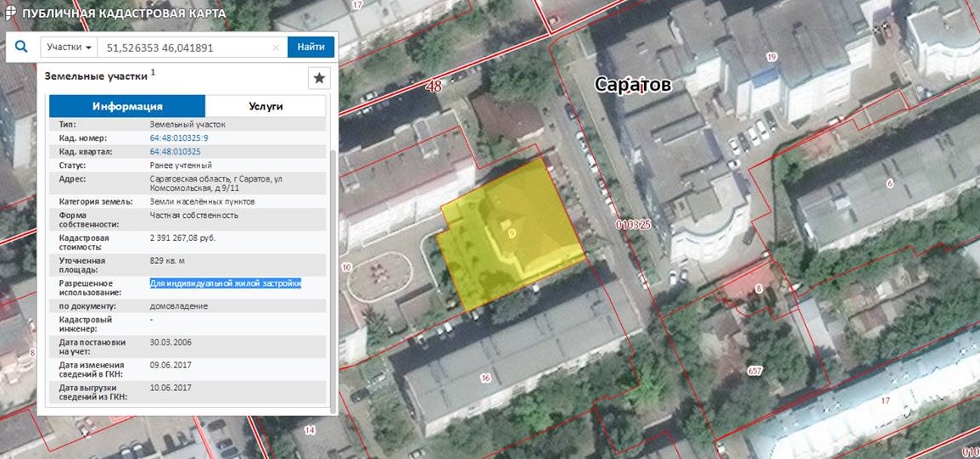Open cadastral number link 64:48:010325:9
Viewport: 980px width, 459px height.
point(179,138)
